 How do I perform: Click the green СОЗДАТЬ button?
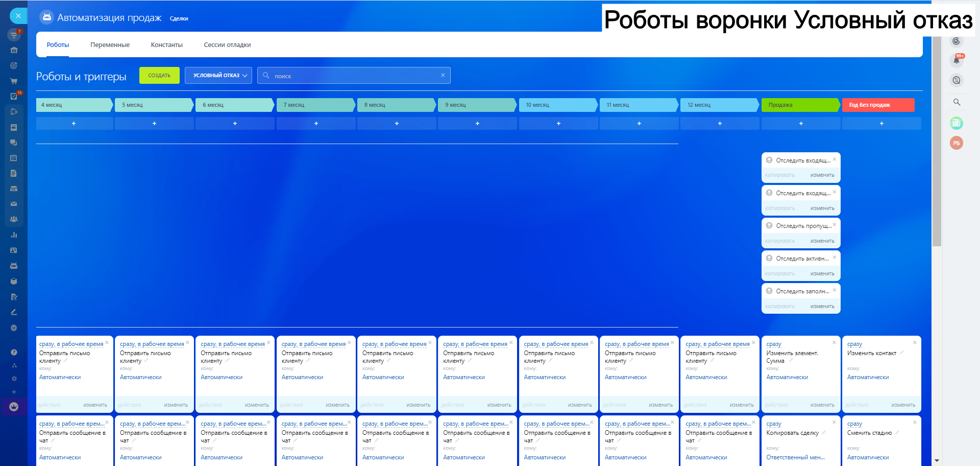tap(159, 76)
